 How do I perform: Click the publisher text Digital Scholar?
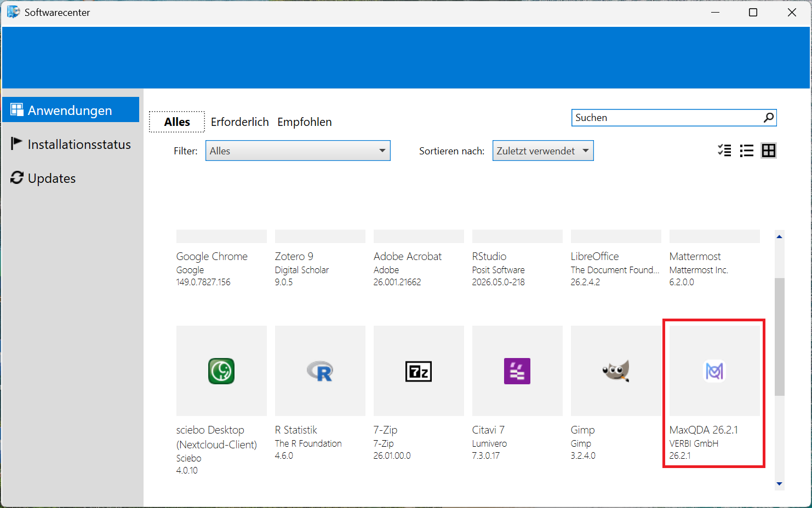[302, 270]
